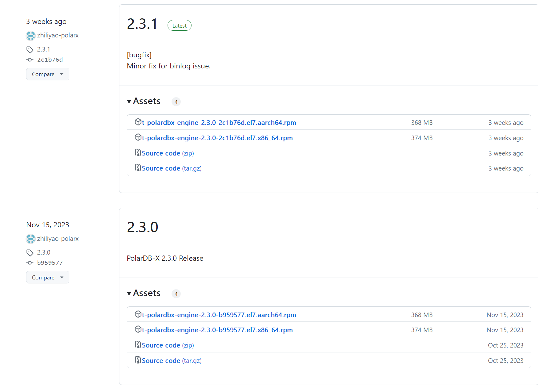Click the commit icon next to 2c1b76d

coord(30,60)
